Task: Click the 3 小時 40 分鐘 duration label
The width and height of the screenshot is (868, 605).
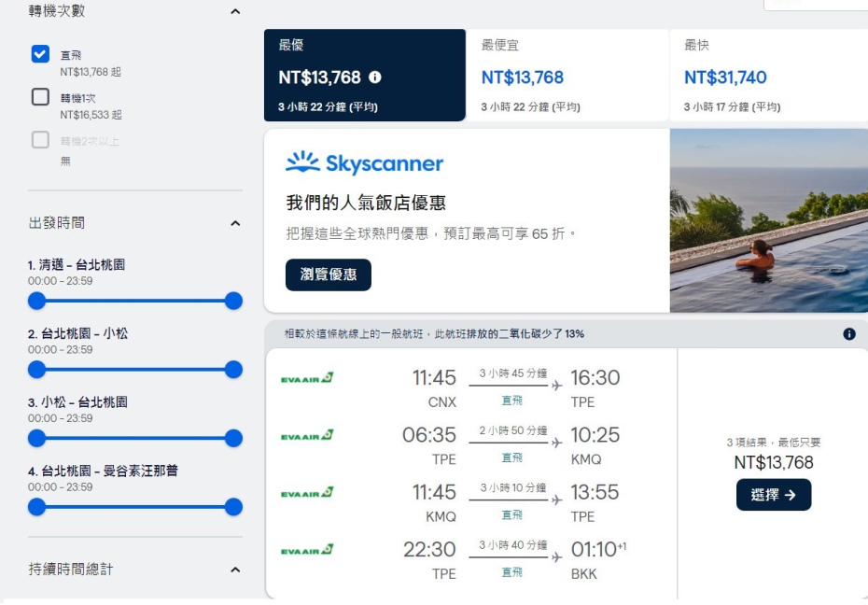Action: coord(513,545)
